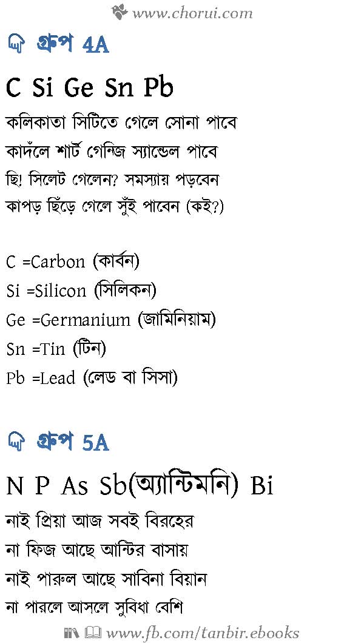The height and width of the screenshot is (643, 364).
Task: Click the stacked books icon in the footer
Action: pyautogui.click(x=70, y=632)
